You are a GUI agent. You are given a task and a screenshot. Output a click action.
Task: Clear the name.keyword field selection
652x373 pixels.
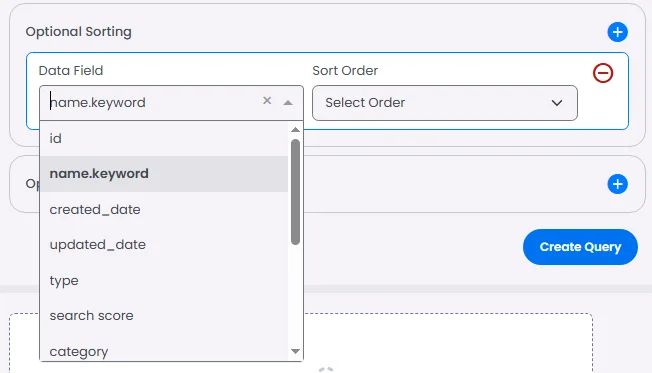click(x=267, y=100)
